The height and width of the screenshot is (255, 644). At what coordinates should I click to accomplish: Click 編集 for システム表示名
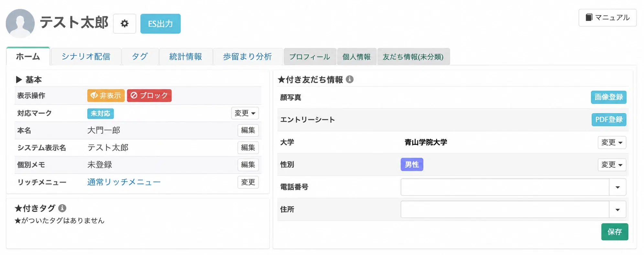[248, 148]
